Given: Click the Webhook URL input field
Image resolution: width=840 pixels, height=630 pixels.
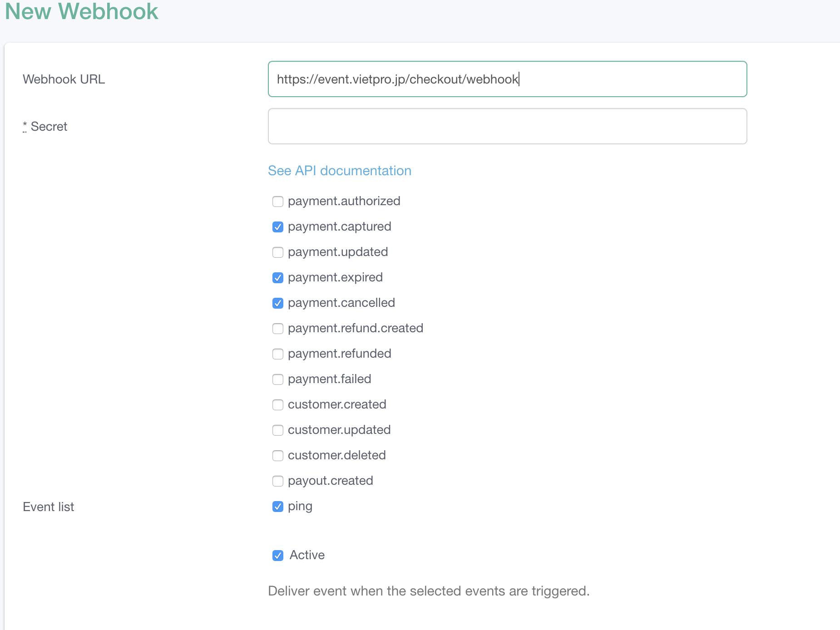Looking at the screenshot, I should coord(507,79).
